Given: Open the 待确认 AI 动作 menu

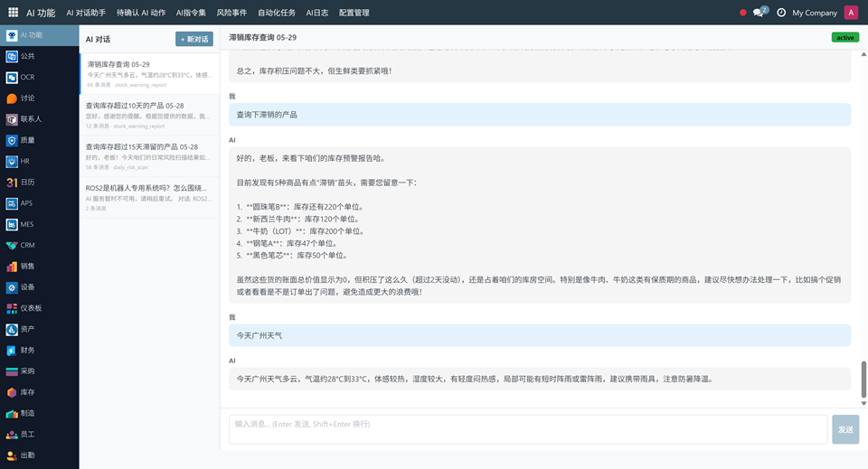Looking at the screenshot, I should (141, 12).
